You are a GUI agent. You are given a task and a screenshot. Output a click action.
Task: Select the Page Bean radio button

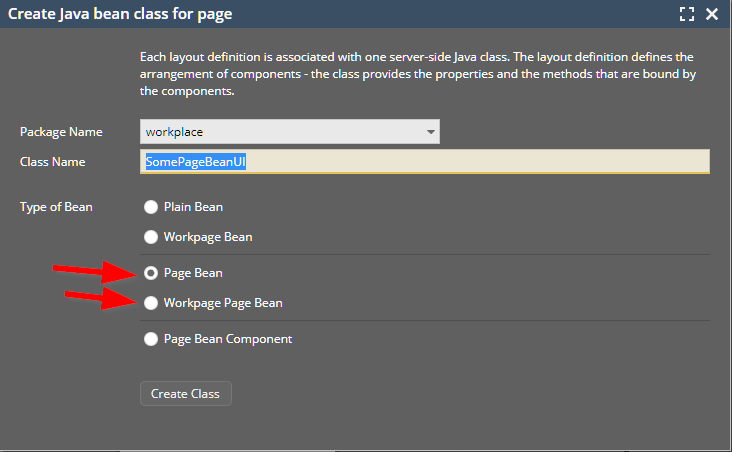coord(151,272)
